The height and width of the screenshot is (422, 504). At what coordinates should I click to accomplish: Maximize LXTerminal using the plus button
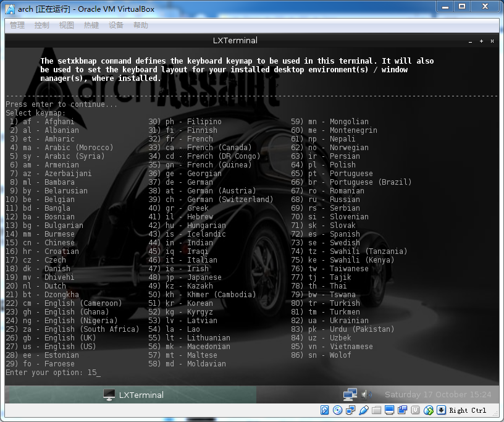click(x=481, y=41)
